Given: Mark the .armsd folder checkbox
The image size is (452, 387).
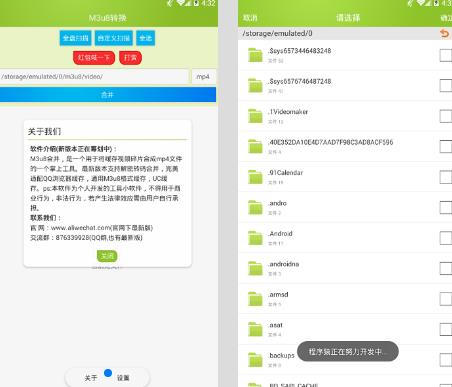Looking at the screenshot, I should pyautogui.click(x=446, y=299).
